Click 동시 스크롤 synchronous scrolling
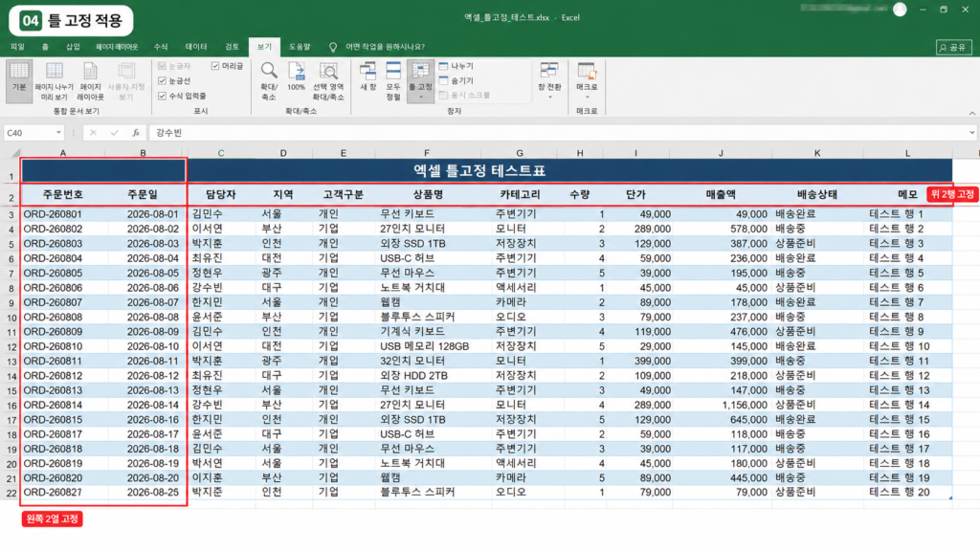 click(464, 95)
